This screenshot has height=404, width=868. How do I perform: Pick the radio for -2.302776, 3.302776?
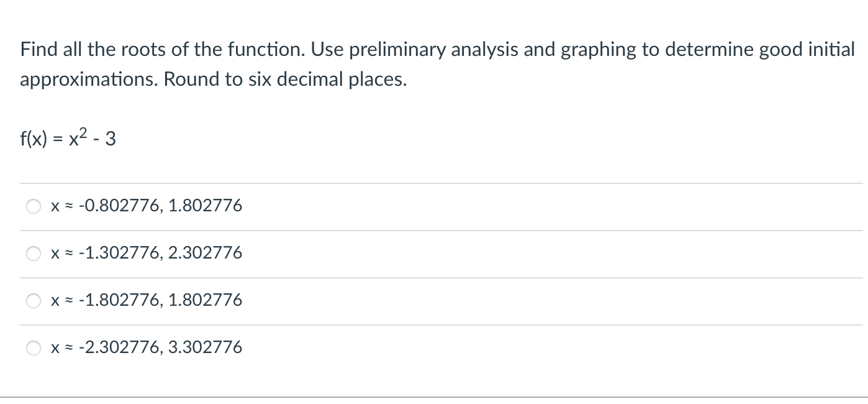(x=34, y=348)
